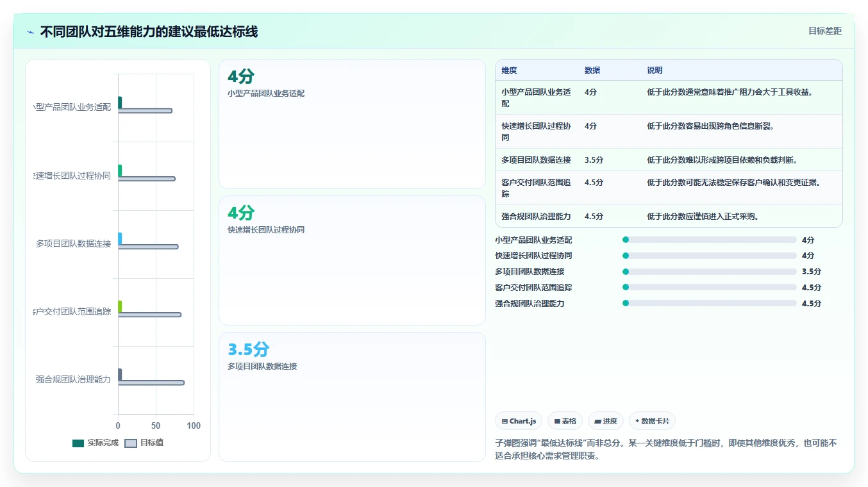Click the 数据 column header
The height and width of the screenshot is (487, 868).
592,70
